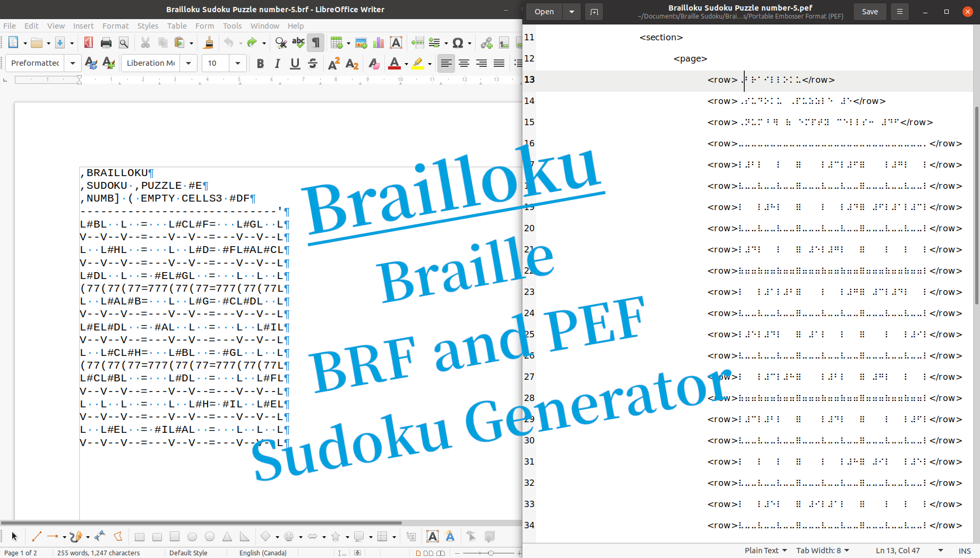Toggle Justified alignment

(499, 64)
